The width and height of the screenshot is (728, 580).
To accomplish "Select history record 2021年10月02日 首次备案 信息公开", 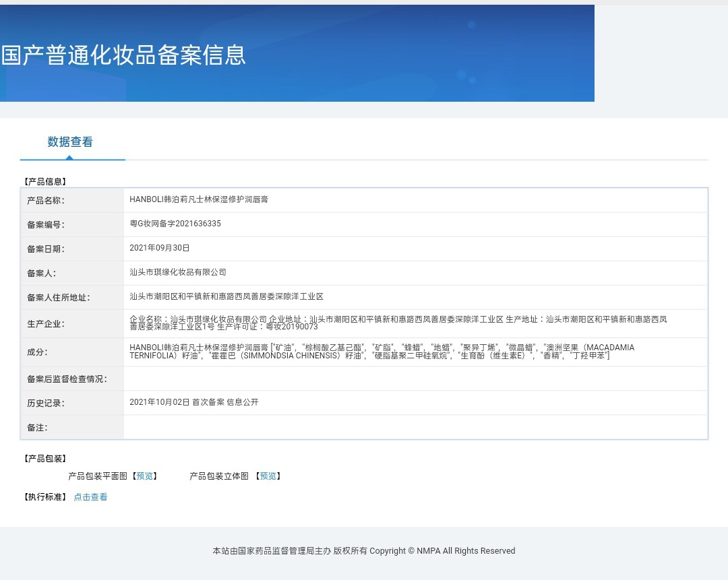I will [194, 402].
